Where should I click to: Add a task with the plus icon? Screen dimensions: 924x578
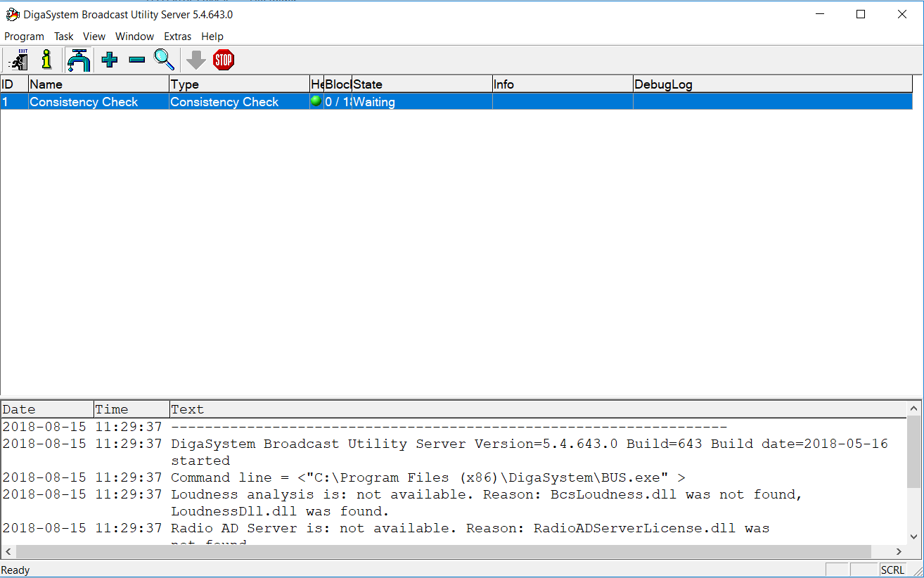(x=110, y=60)
